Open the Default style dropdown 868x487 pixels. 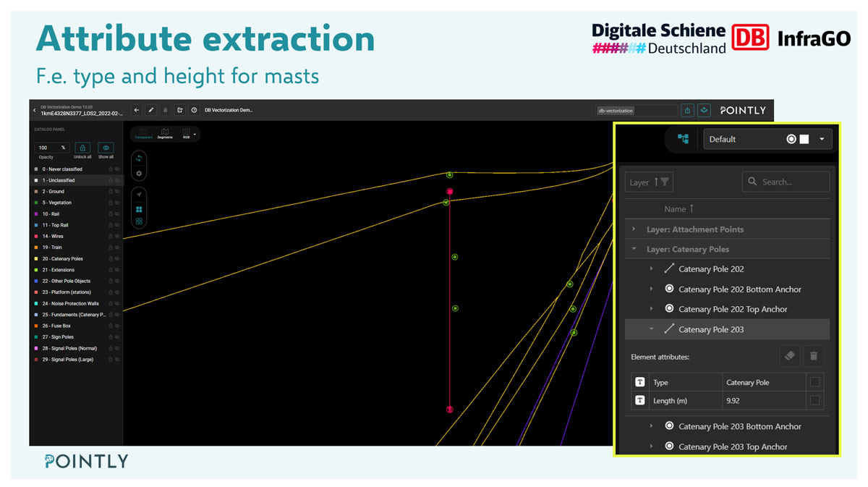[822, 139]
